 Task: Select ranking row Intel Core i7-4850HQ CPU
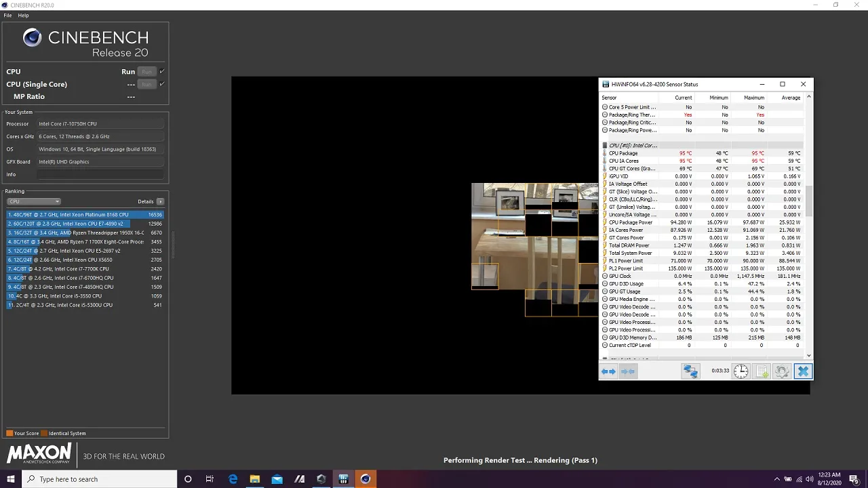85,287
